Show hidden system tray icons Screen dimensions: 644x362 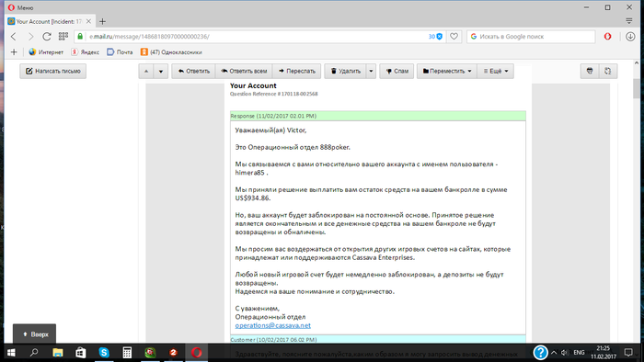[554, 353]
